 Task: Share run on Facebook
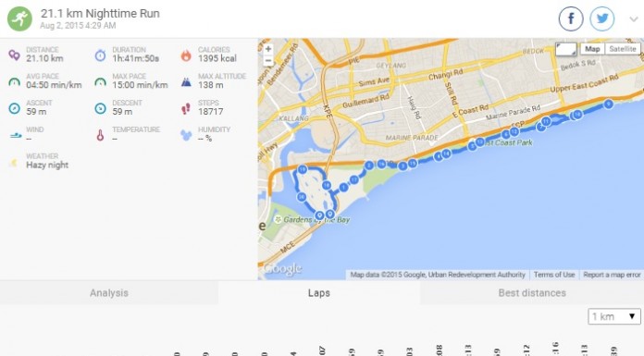tap(571, 18)
